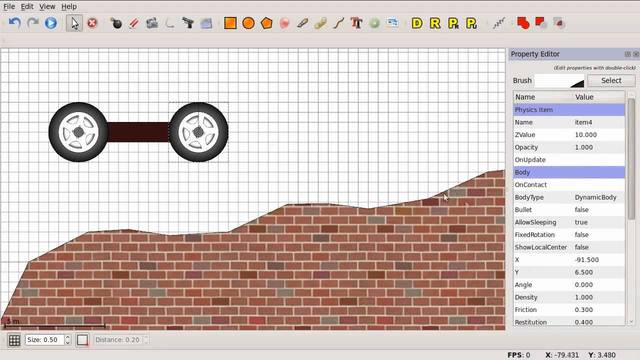
Task: Choose the orange polygon shape tool
Action: [x=267, y=23]
